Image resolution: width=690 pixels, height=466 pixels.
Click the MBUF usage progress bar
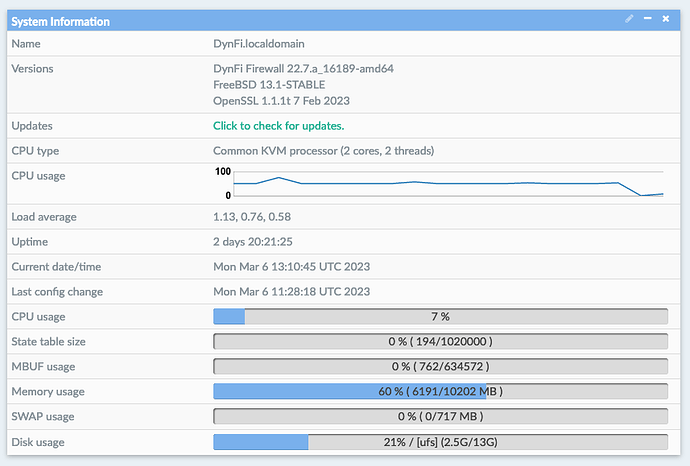[440, 366]
